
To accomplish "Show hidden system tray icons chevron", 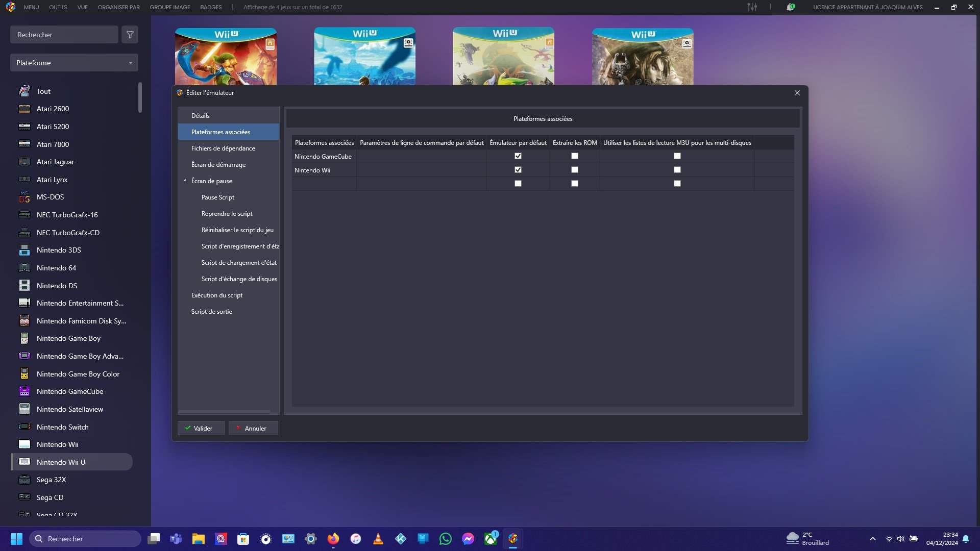I will [x=873, y=539].
